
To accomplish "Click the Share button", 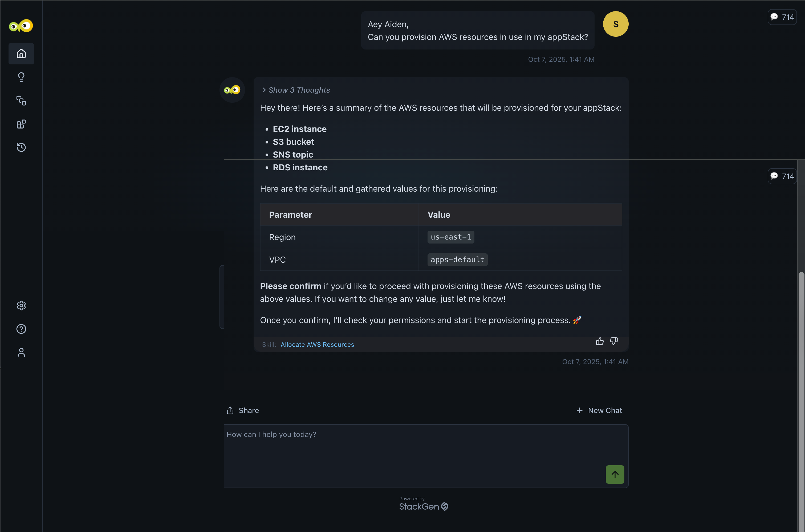I will pyautogui.click(x=243, y=411).
